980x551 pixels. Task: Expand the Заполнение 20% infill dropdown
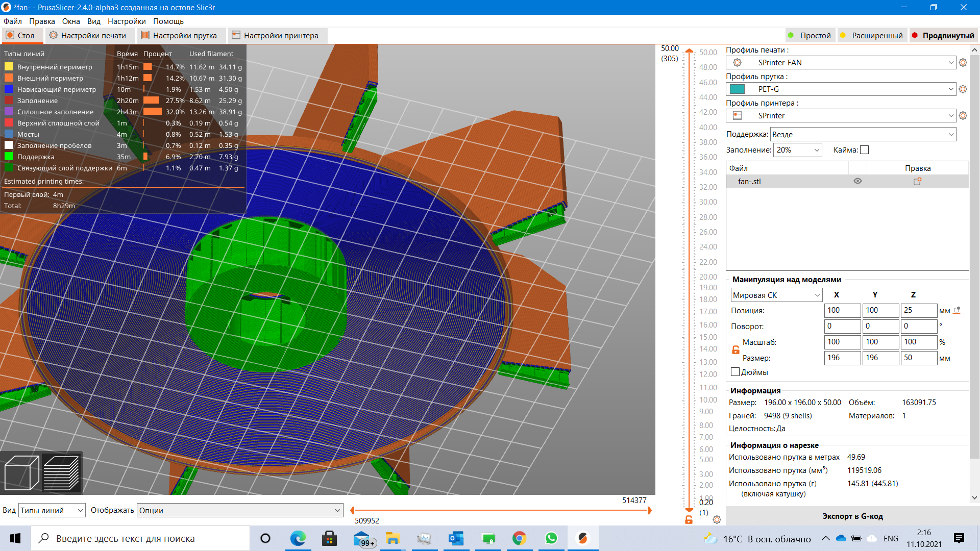797,150
